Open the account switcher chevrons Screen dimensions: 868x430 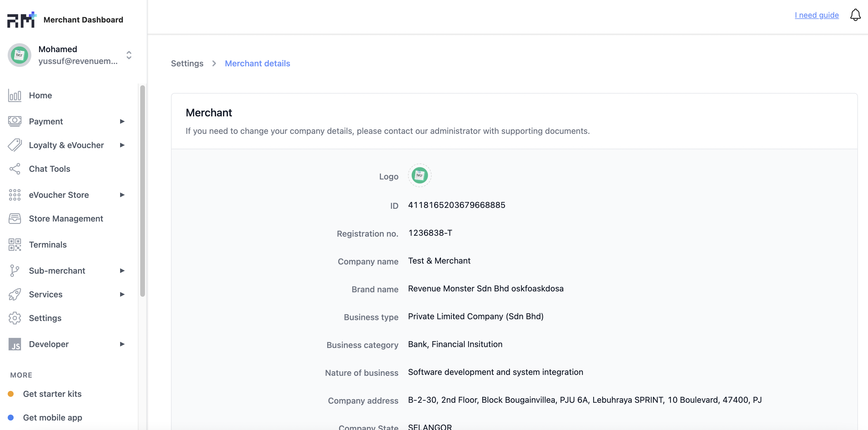coord(129,55)
